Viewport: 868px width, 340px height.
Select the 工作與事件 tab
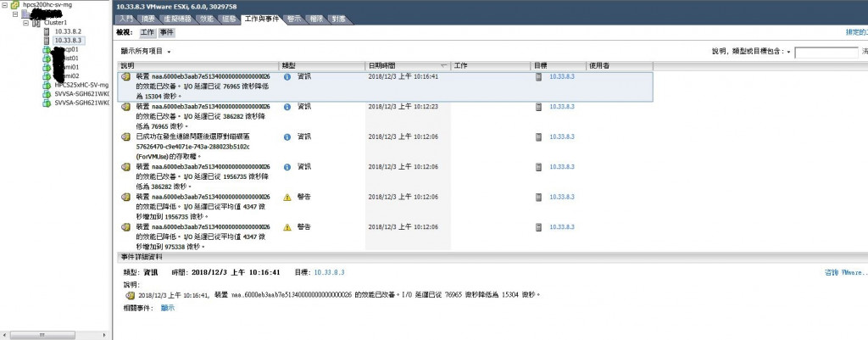pos(264,20)
